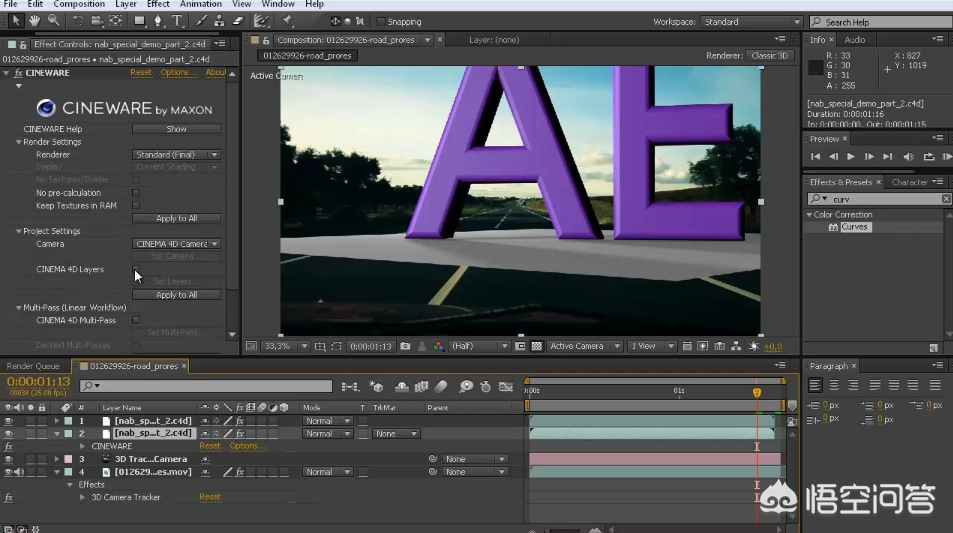Toggle transparency grid in composition viewer
The width and height of the screenshot is (953, 533).
click(x=537, y=346)
